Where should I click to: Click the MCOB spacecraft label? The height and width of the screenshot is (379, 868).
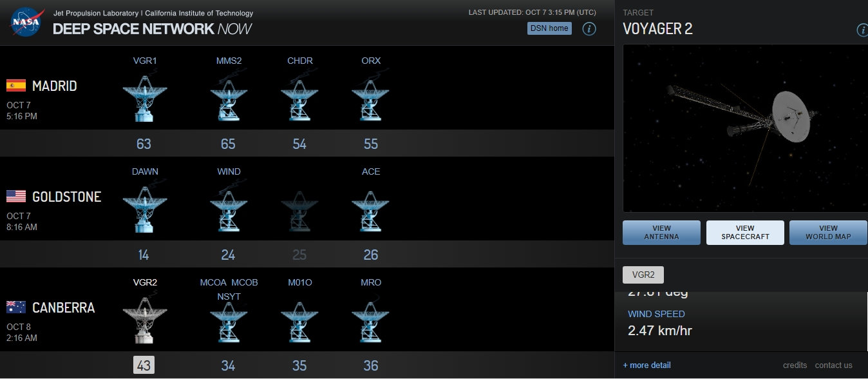pyautogui.click(x=245, y=282)
